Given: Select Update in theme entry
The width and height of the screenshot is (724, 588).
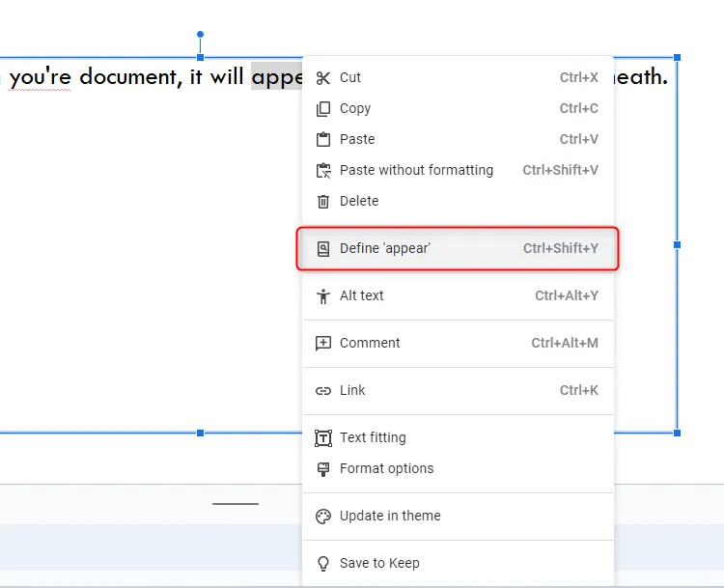Looking at the screenshot, I should pyautogui.click(x=458, y=516).
